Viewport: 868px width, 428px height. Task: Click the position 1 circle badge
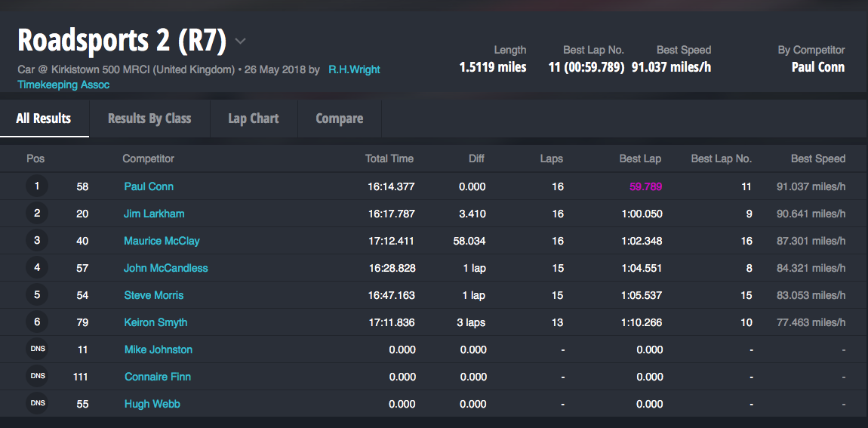pyautogui.click(x=37, y=186)
